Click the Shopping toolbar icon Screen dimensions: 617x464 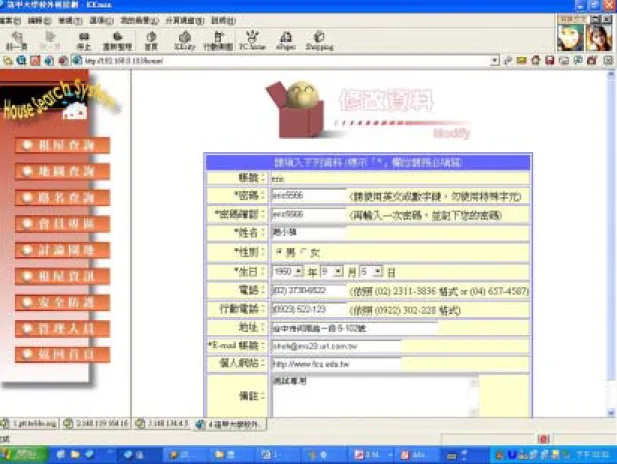(x=319, y=41)
